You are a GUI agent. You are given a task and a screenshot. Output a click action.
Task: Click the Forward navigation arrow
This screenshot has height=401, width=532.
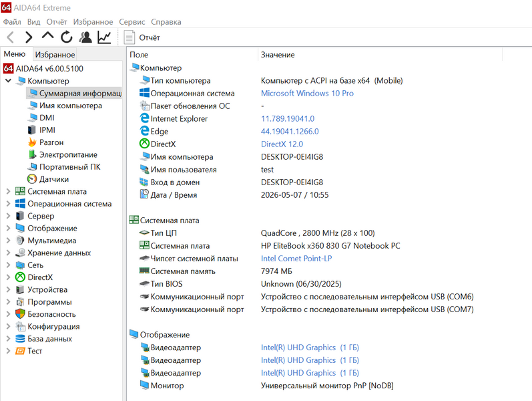[x=29, y=37]
